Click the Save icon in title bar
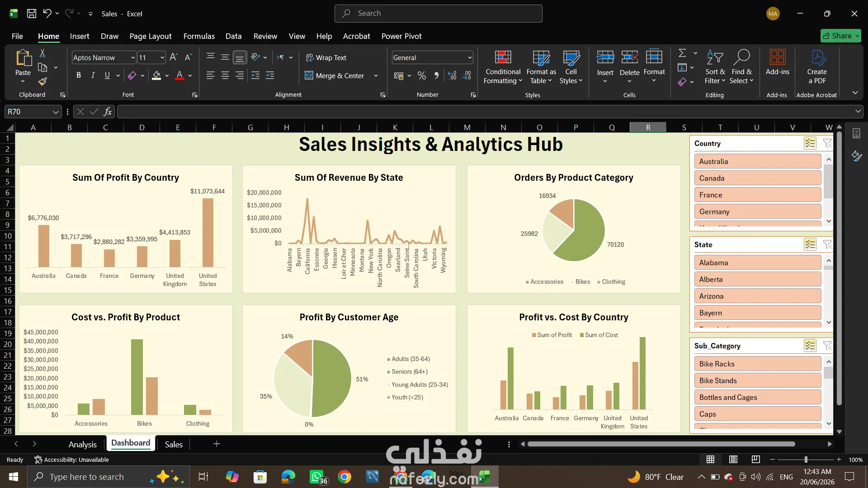The image size is (868, 488). click(32, 14)
